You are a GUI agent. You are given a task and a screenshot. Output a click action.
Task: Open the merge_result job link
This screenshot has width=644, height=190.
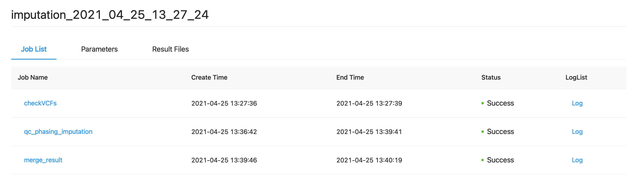click(x=43, y=160)
